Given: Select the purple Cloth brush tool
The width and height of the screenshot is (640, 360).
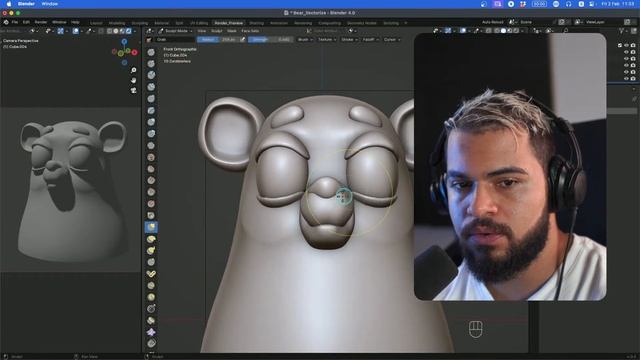Looking at the screenshot, I should click(151, 332).
